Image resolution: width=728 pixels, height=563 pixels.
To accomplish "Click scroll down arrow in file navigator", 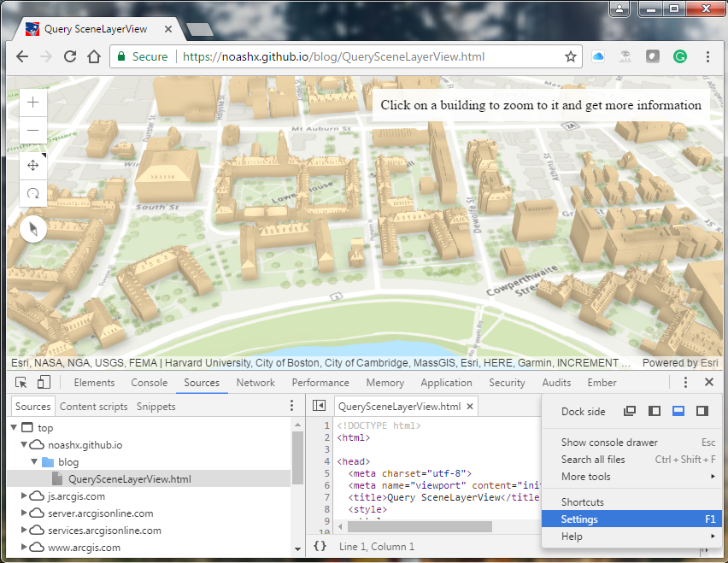I will tap(297, 549).
